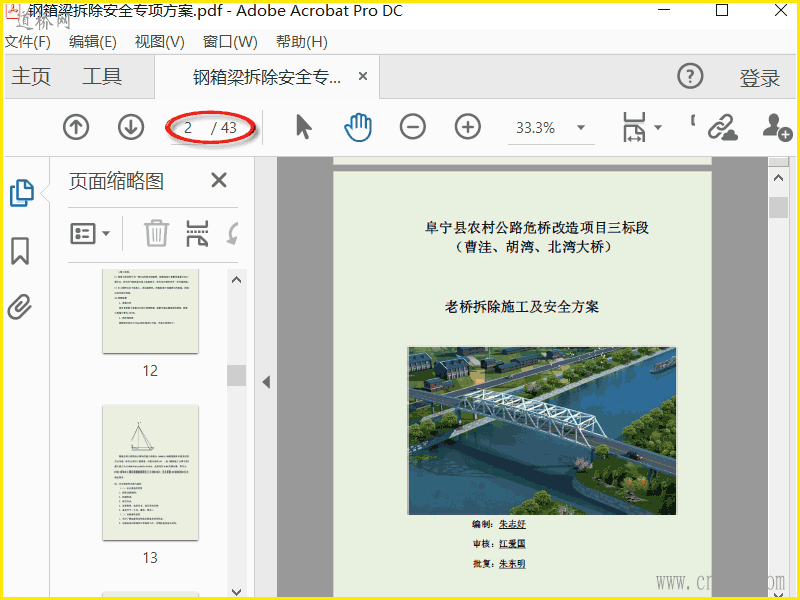Click the page label 12 under thumbnail

pos(150,371)
